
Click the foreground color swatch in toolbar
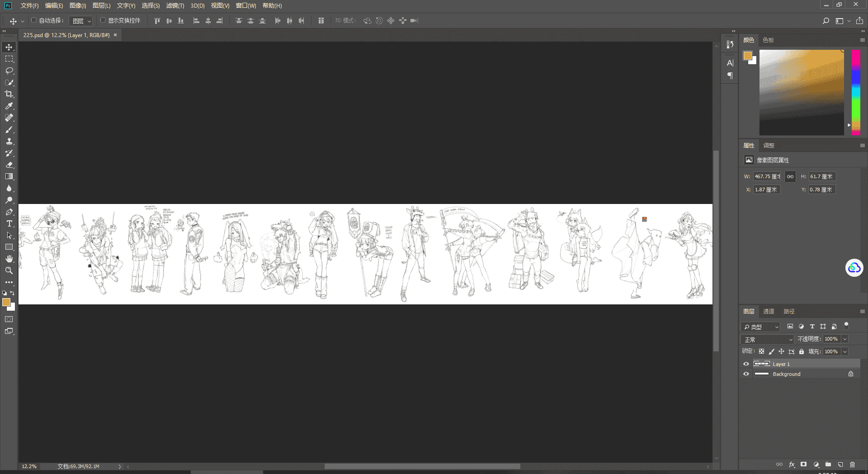point(6,302)
